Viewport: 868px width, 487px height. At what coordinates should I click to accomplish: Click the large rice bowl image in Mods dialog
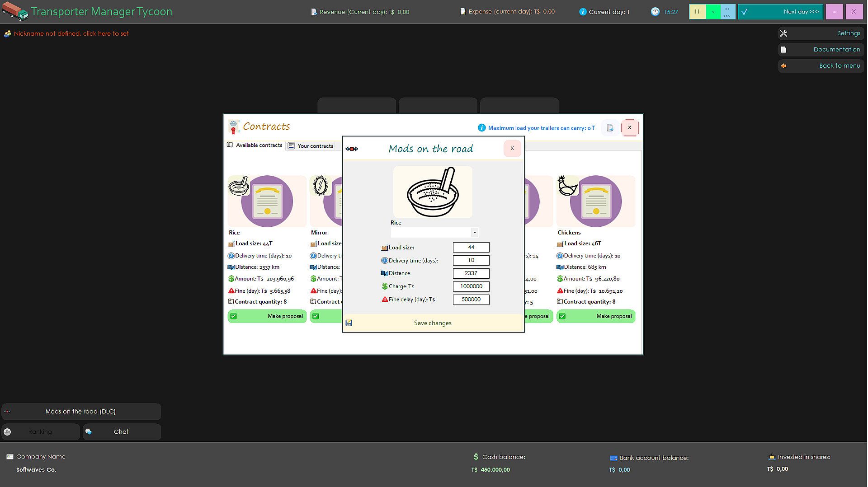pos(433,192)
